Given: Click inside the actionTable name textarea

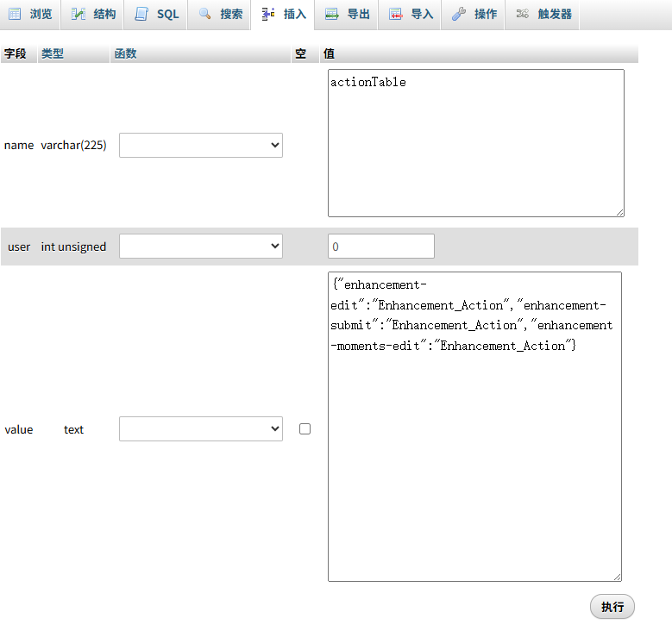Looking at the screenshot, I should [475, 143].
